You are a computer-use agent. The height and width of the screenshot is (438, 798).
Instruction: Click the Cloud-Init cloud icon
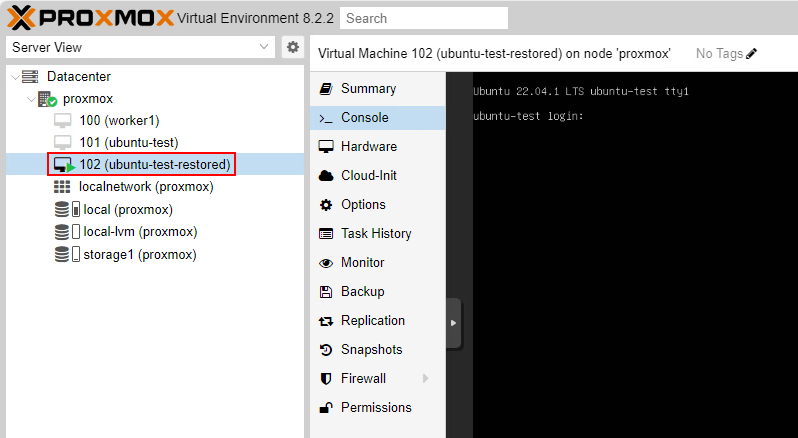(x=325, y=176)
